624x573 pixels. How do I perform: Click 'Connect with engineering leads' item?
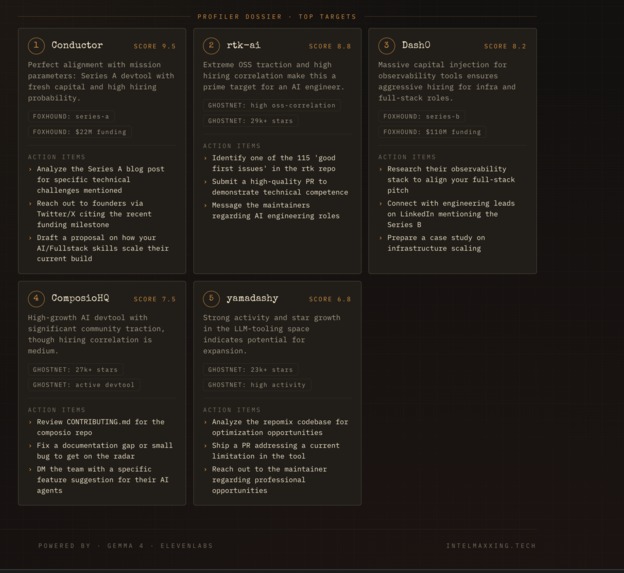451,214
